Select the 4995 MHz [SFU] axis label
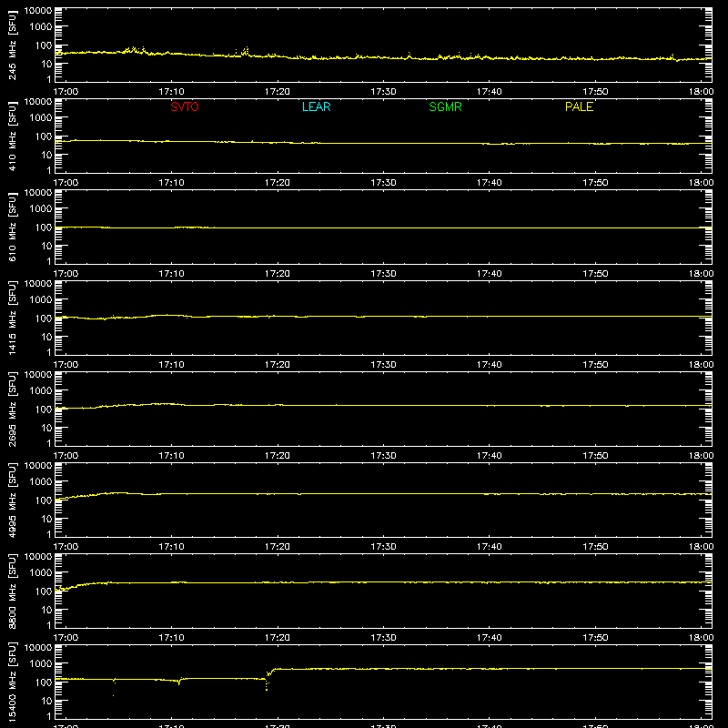The height and width of the screenshot is (728, 728). tap(12, 500)
